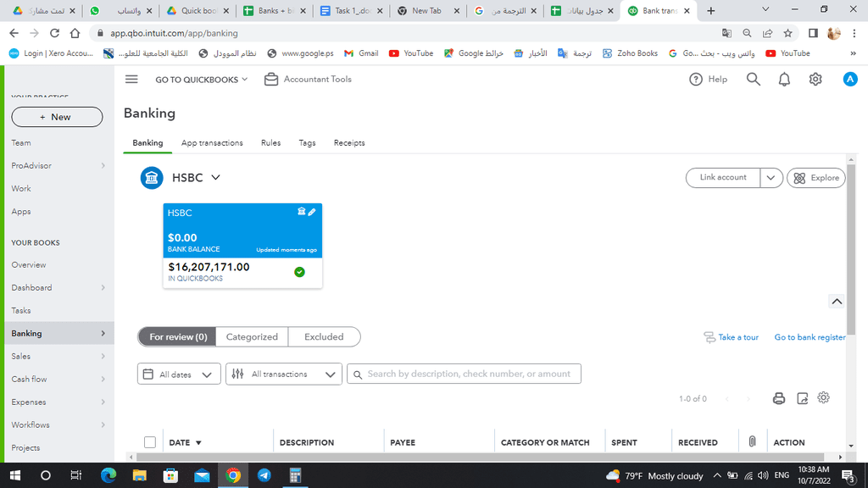Open the QuickBooks settings gear in header
This screenshot has width=868, height=488.
tap(815, 80)
